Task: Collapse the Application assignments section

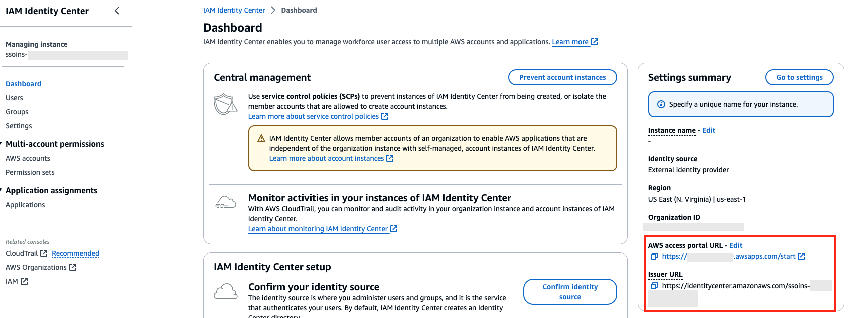Action: pyautogui.click(x=2, y=190)
